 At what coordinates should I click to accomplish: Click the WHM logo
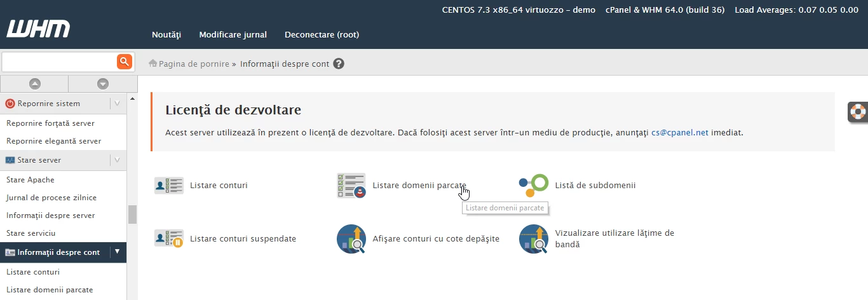coord(38,29)
